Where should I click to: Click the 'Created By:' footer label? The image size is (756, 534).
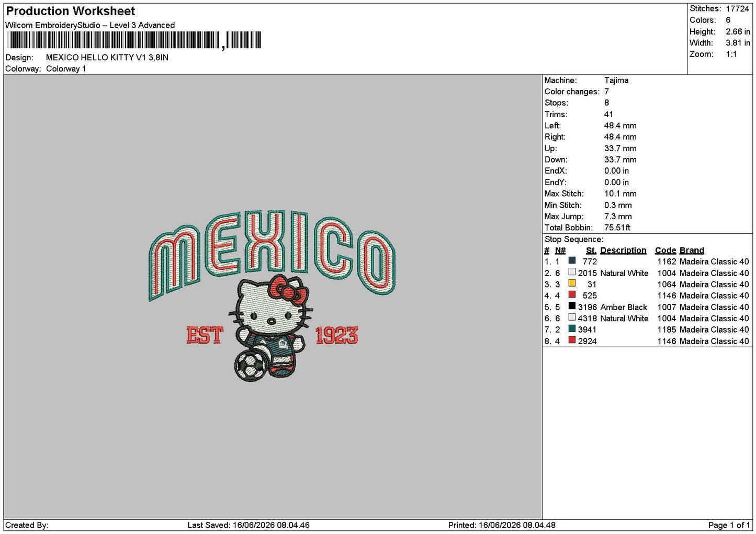pos(27,525)
